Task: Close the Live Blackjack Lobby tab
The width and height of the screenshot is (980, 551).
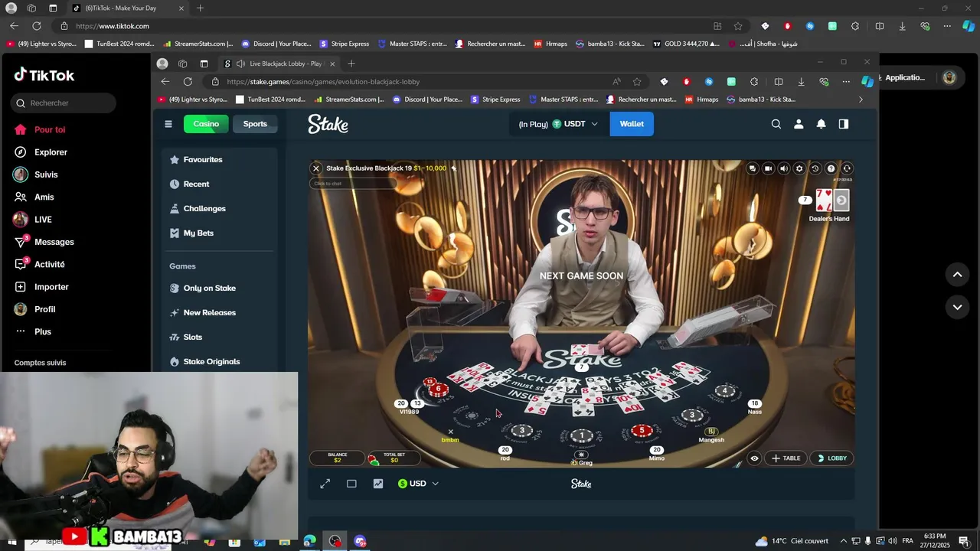Action: pos(332,64)
